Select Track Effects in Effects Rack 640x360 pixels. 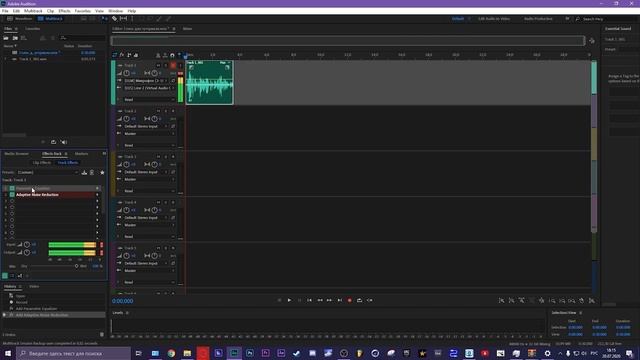[x=68, y=163]
